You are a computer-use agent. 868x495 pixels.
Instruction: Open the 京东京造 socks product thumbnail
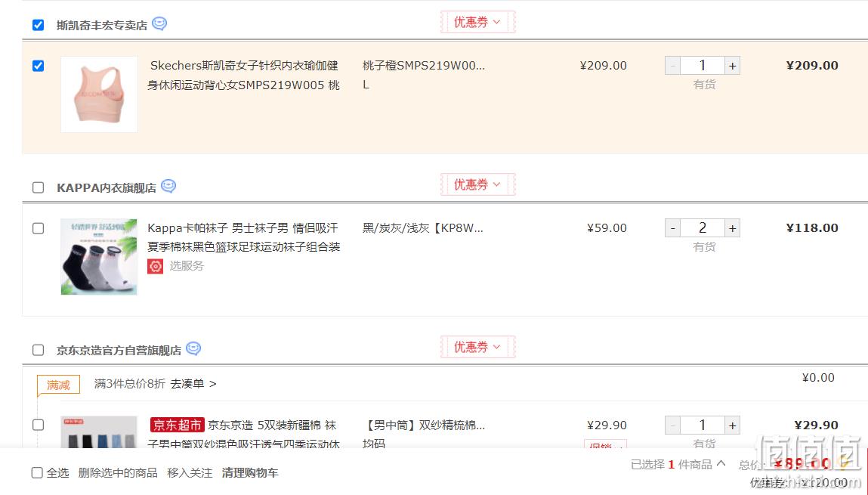click(99, 432)
